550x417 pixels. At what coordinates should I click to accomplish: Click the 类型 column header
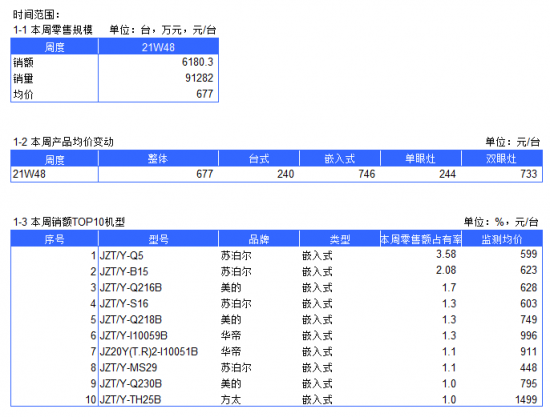tap(340, 239)
